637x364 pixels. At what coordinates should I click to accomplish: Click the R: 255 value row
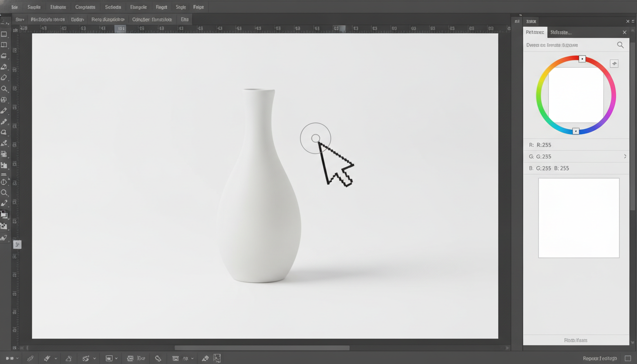click(x=576, y=145)
